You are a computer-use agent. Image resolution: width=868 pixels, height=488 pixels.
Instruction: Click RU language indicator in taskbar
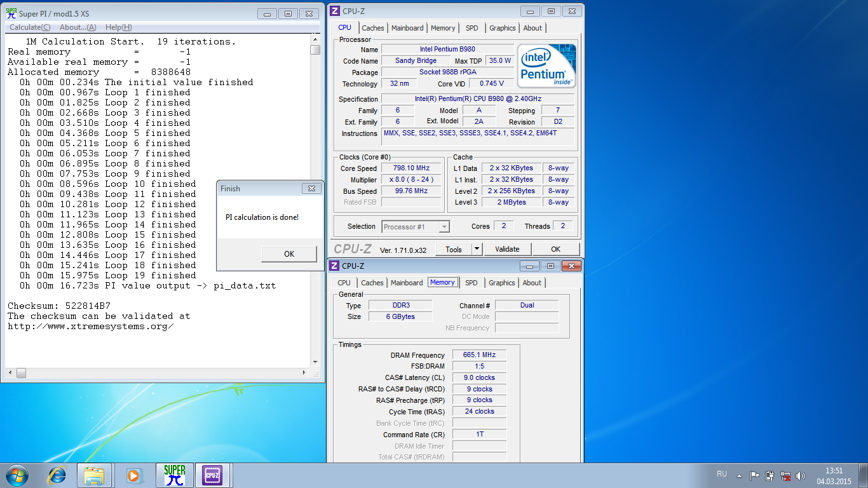tap(722, 474)
